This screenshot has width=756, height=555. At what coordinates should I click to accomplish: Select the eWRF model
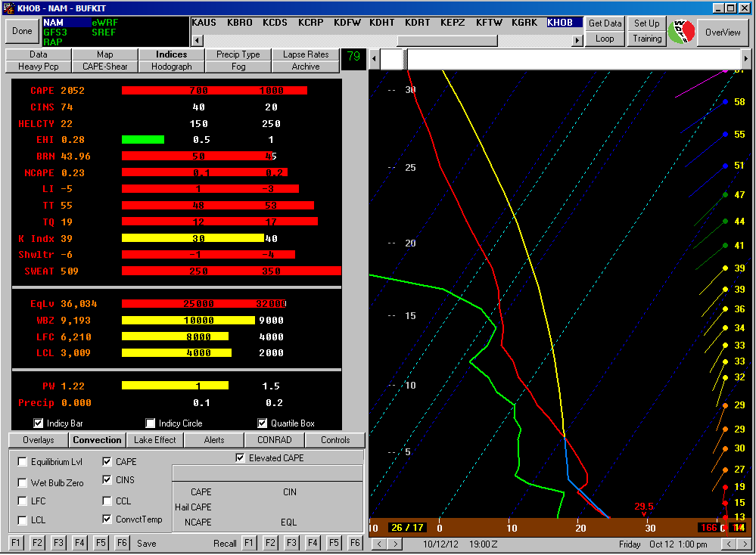coord(104,23)
